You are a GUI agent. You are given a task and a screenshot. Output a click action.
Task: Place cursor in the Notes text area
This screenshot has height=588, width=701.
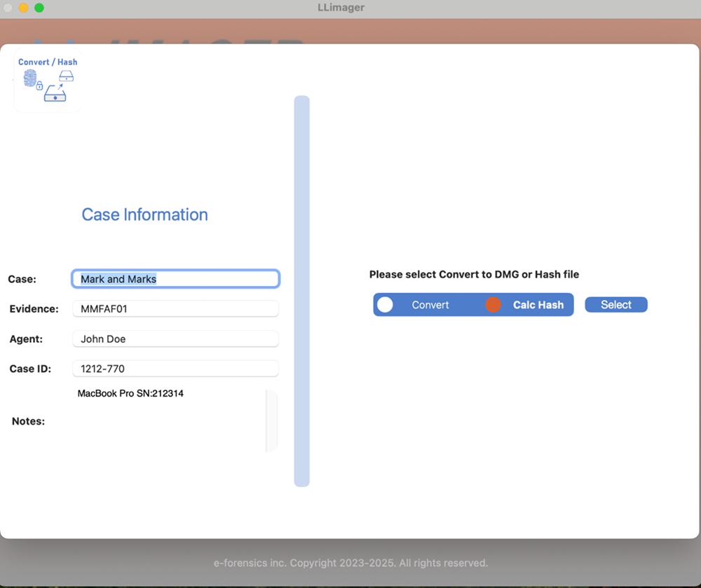point(168,421)
